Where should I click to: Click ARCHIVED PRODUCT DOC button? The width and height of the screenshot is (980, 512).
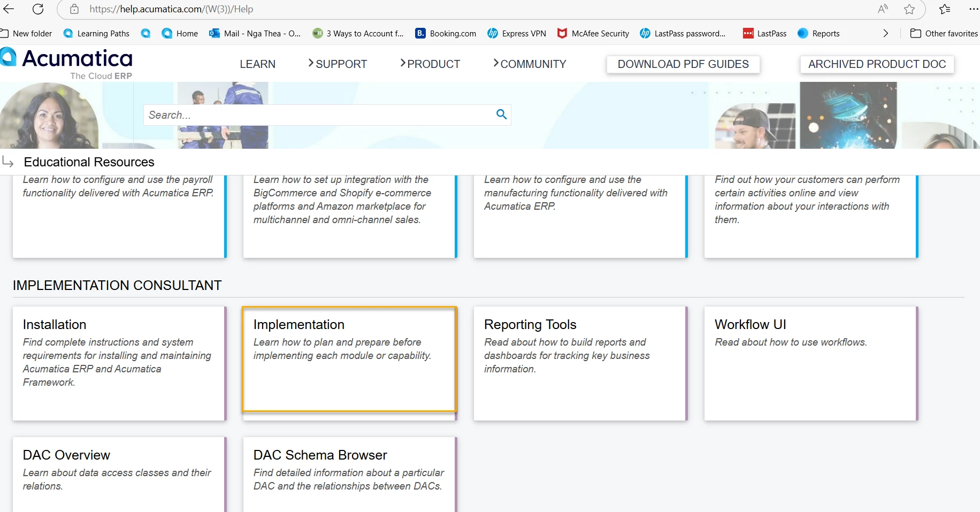click(x=877, y=64)
